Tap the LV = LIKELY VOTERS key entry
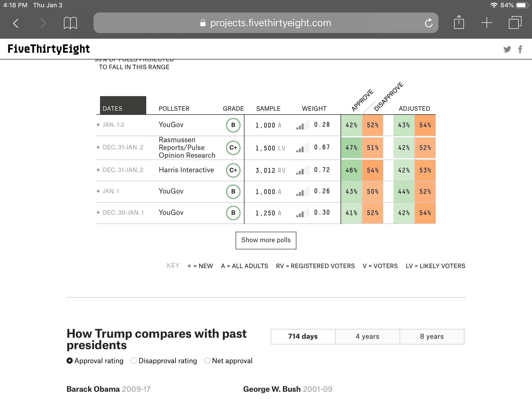 [435, 266]
